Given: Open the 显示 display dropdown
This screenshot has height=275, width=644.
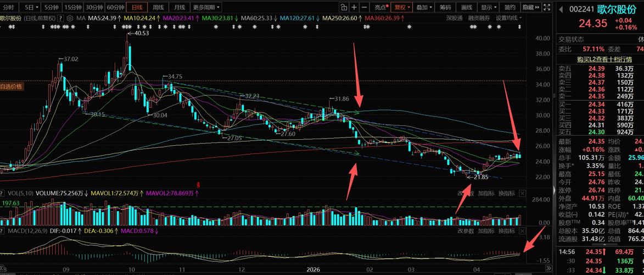Looking at the screenshot, I should tap(489, 7).
